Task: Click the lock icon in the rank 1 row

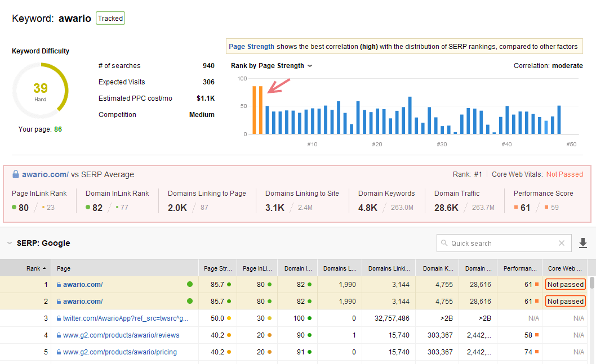Action: 59,284
